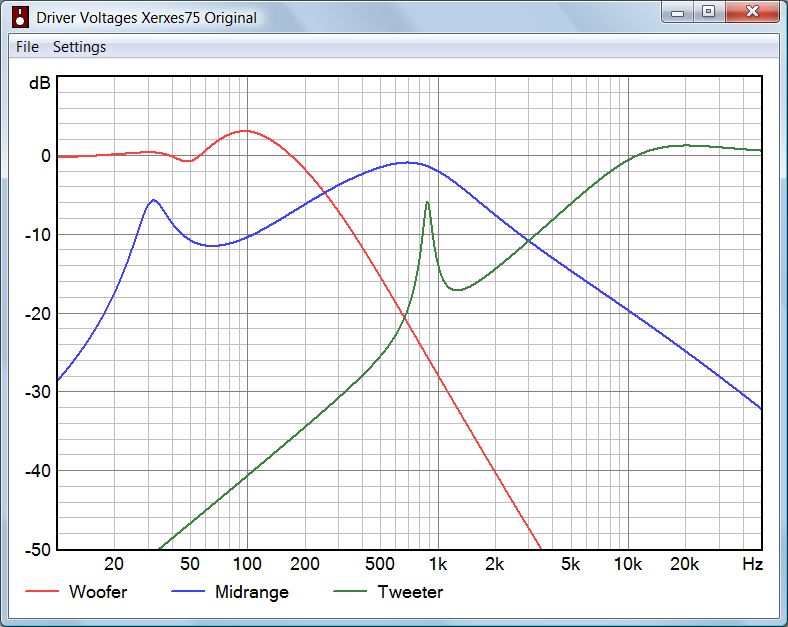Click the red Woofer legend line
This screenshot has height=627, width=788.
pyautogui.click(x=42, y=591)
